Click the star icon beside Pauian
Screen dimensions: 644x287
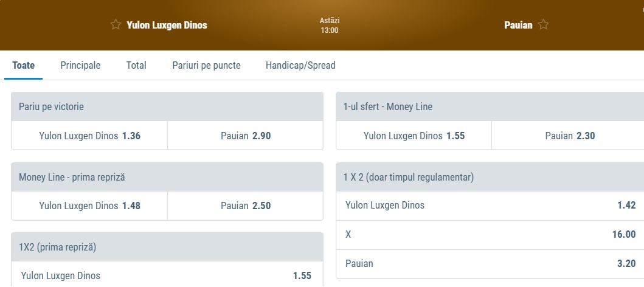[543, 25]
